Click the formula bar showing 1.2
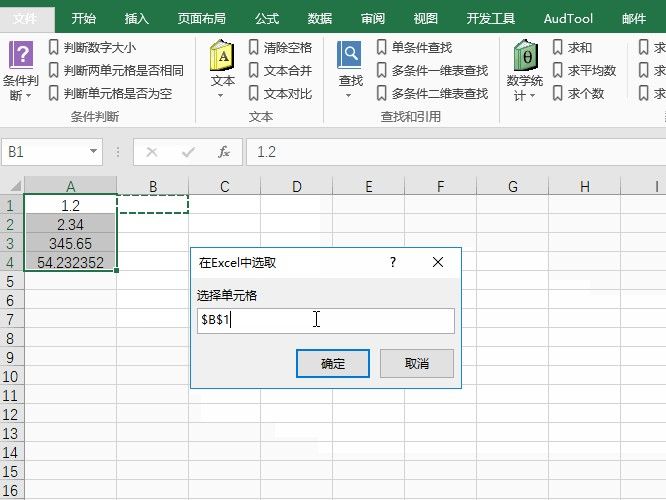666x500 pixels. pyautogui.click(x=456, y=152)
